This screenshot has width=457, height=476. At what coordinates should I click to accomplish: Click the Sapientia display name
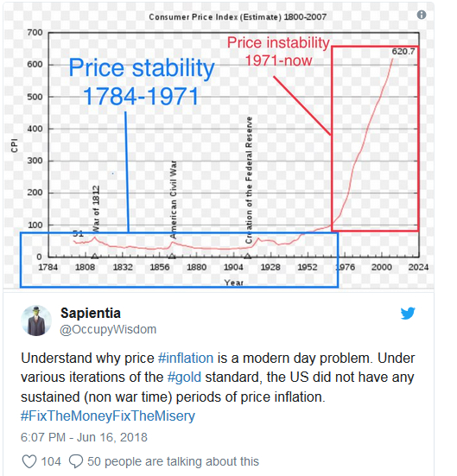pyautogui.click(x=91, y=313)
